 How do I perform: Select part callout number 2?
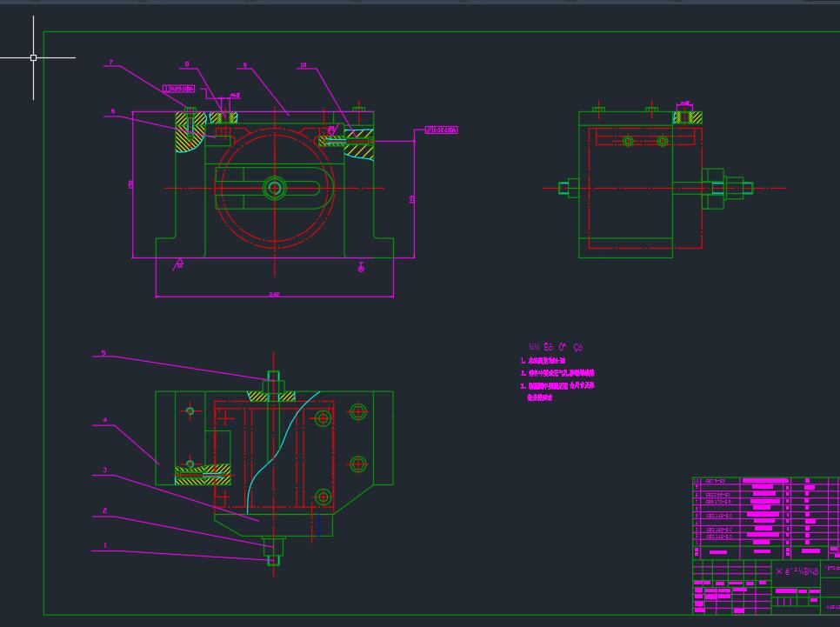[105, 510]
